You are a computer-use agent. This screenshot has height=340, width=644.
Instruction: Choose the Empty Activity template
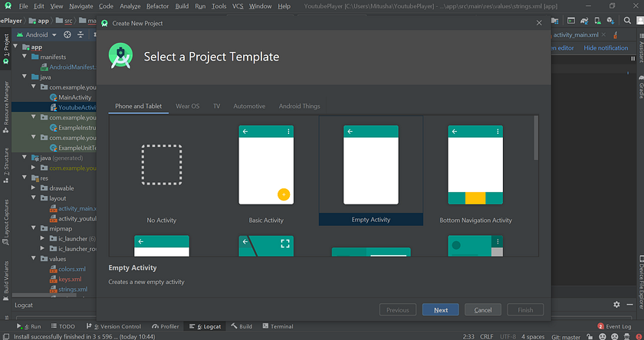[371, 171]
